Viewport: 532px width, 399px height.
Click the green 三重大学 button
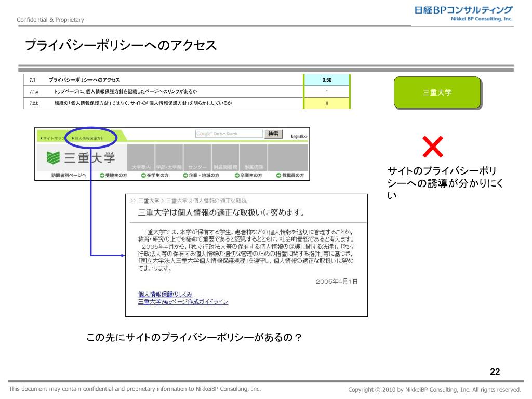pyautogui.click(x=437, y=92)
